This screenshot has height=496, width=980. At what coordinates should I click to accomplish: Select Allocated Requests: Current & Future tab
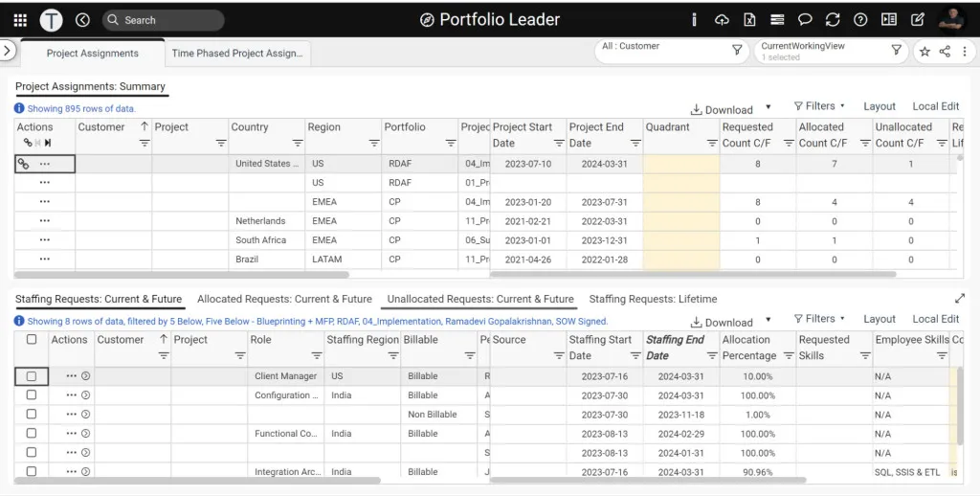pos(284,299)
